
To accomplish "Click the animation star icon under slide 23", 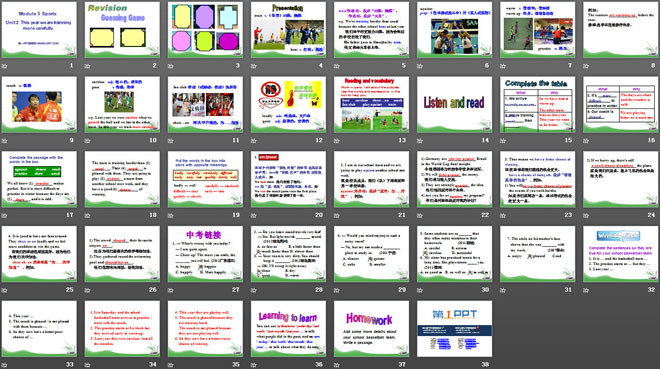I will coord(503,215).
